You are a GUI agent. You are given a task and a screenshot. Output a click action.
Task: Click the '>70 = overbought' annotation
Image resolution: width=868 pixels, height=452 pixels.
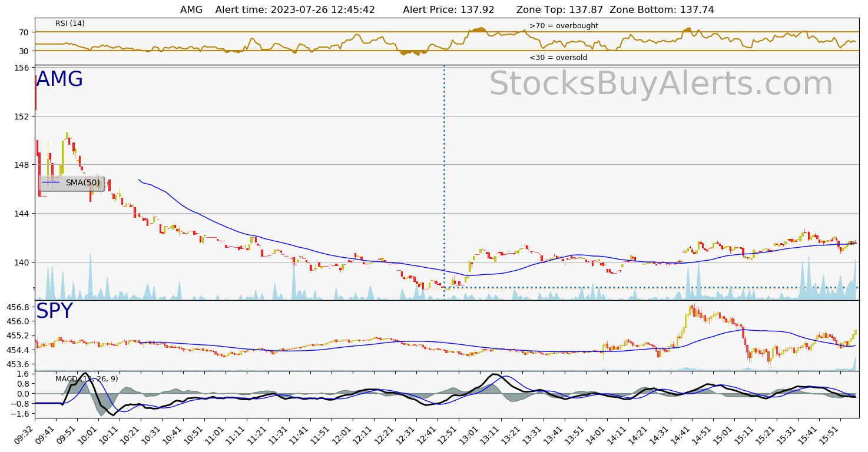(x=564, y=26)
